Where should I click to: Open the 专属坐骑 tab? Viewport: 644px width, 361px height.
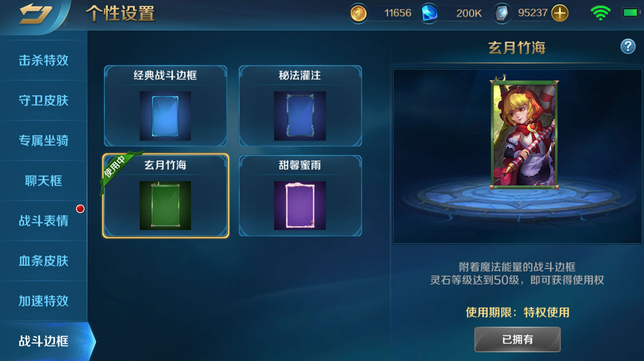[44, 141]
